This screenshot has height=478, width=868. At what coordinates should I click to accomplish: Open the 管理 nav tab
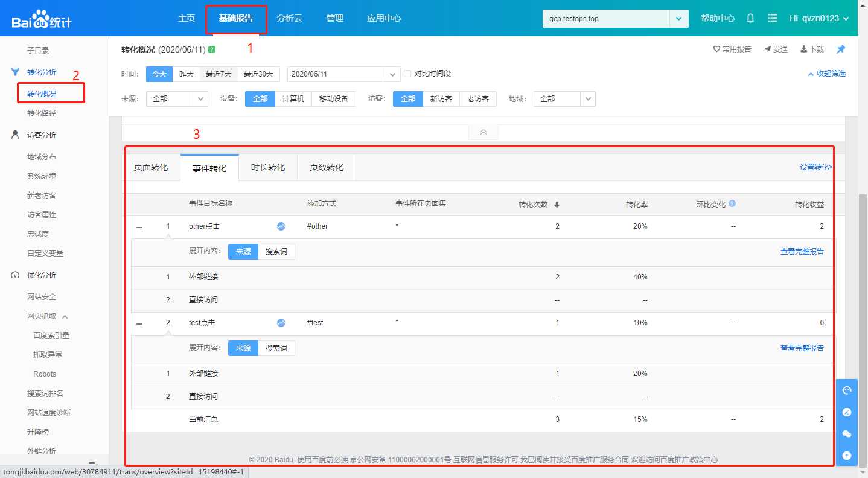click(334, 18)
